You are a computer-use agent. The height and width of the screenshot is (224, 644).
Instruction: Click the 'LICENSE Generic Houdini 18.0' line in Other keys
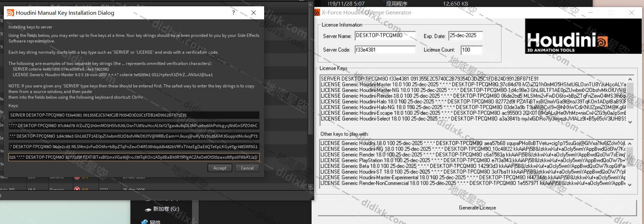(473, 143)
